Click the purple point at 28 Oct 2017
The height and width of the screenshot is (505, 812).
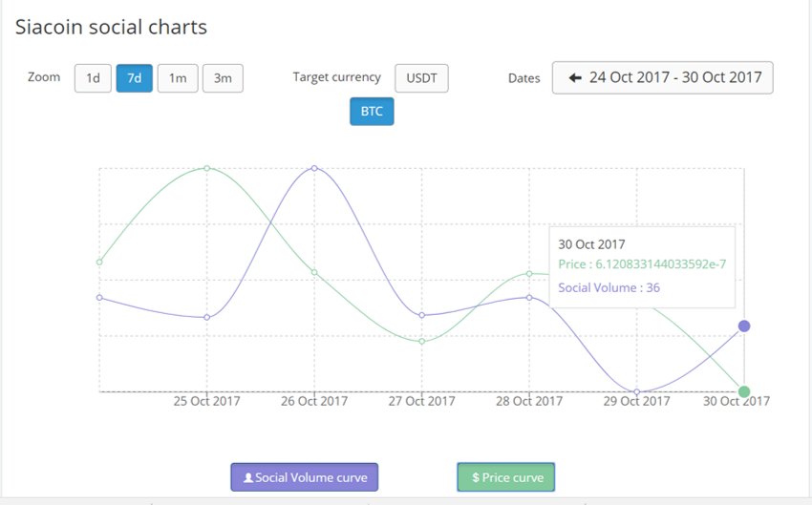coord(529,298)
